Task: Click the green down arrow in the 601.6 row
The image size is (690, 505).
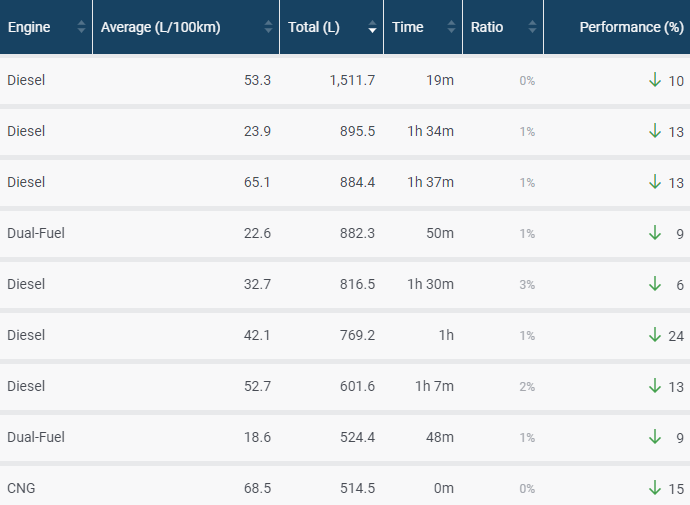Action: pyautogui.click(x=655, y=386)
